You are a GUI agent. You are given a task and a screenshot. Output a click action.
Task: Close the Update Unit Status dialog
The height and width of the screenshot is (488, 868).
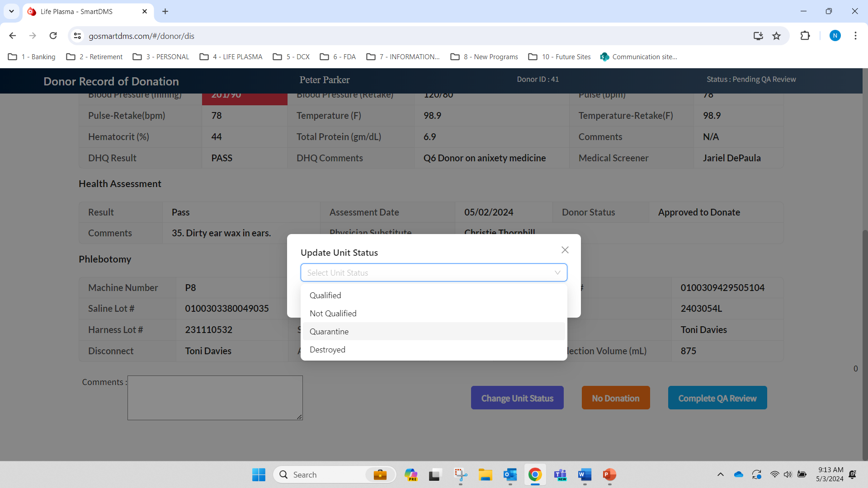(x=565, y=249)
